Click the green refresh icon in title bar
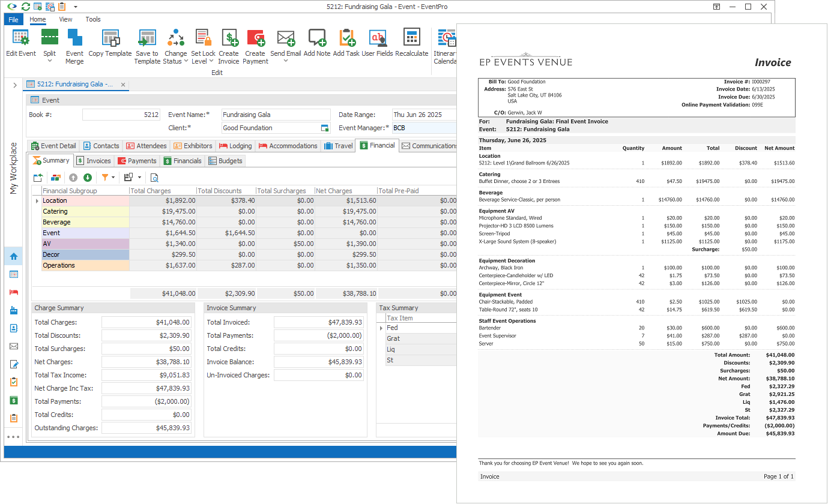 coord(25,7)
